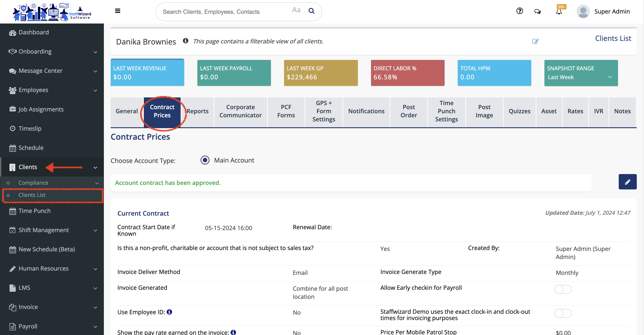Open the help question mark icon

(x=520, y=11)
